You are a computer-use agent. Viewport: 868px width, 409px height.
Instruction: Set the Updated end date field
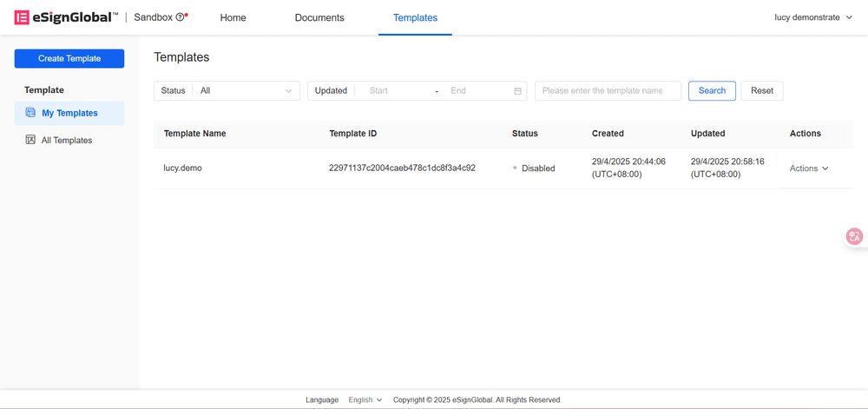(x=473, y=91)
